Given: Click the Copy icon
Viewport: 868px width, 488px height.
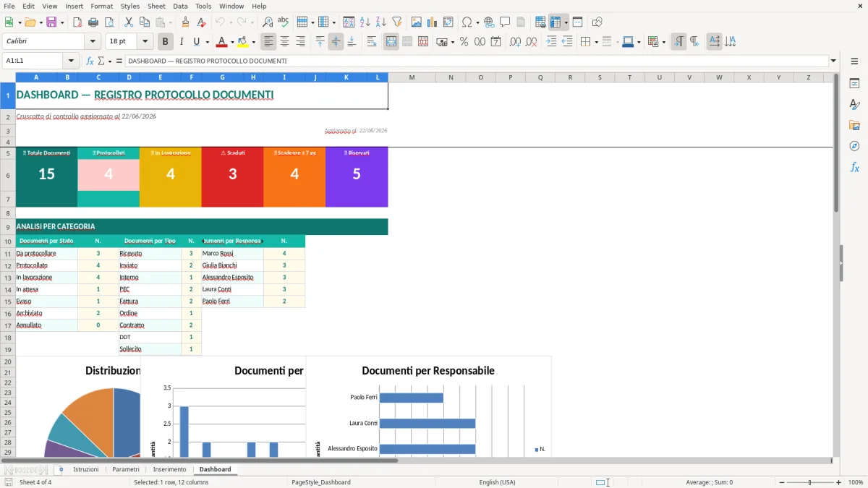Looking at the screenshot, I should tap(145, 22).
